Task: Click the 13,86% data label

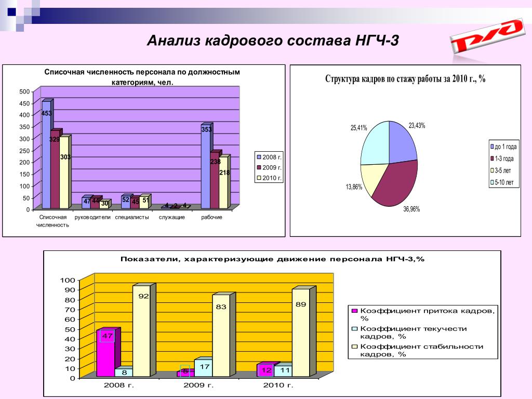Action: point(354,187)
